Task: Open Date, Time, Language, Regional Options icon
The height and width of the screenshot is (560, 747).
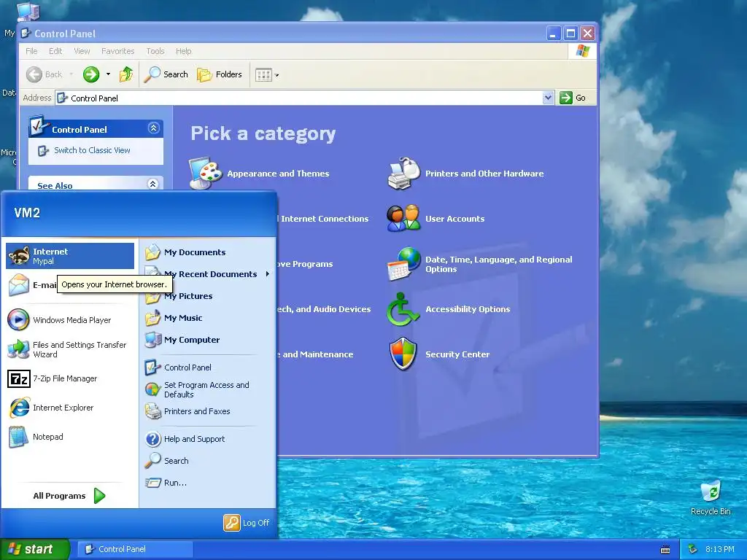Action: (x=403, y=264)
